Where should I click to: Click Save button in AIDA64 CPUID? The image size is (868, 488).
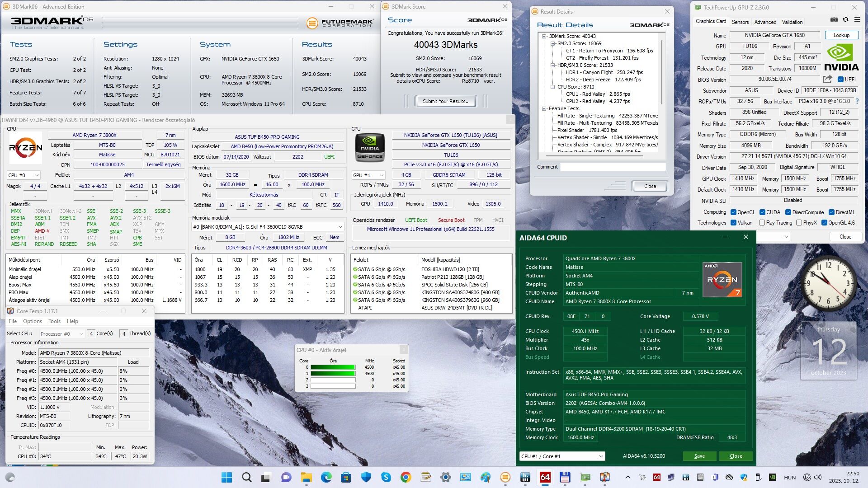point(699,456)
